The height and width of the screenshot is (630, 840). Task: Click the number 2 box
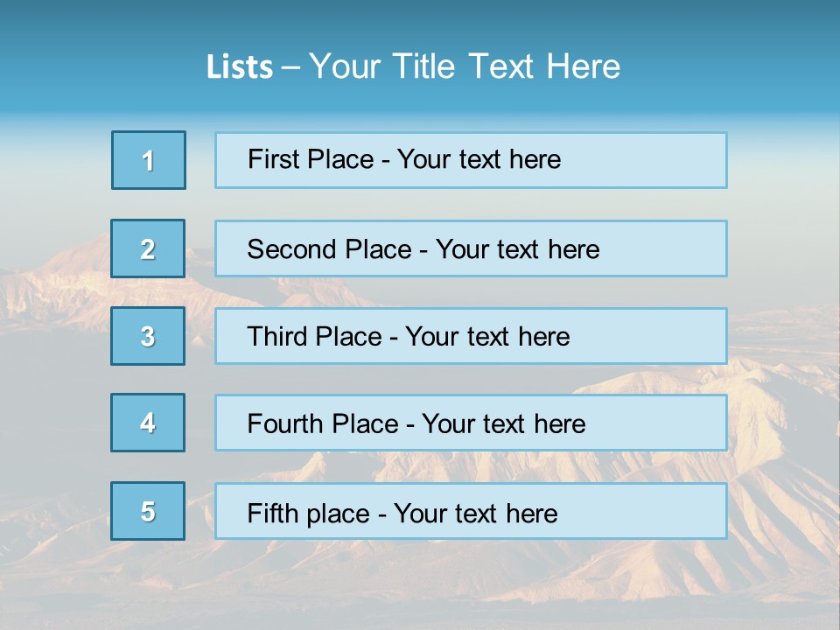coord(148,248)
